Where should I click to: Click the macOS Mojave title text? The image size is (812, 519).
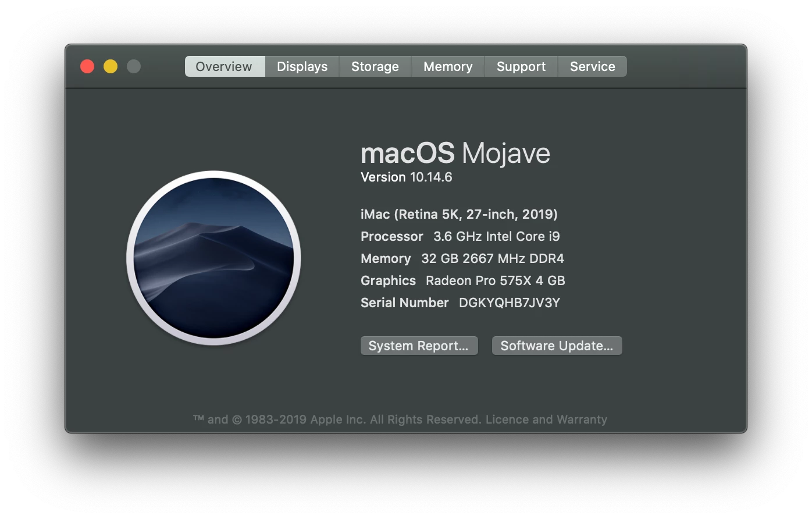click(x=455, y=154)
